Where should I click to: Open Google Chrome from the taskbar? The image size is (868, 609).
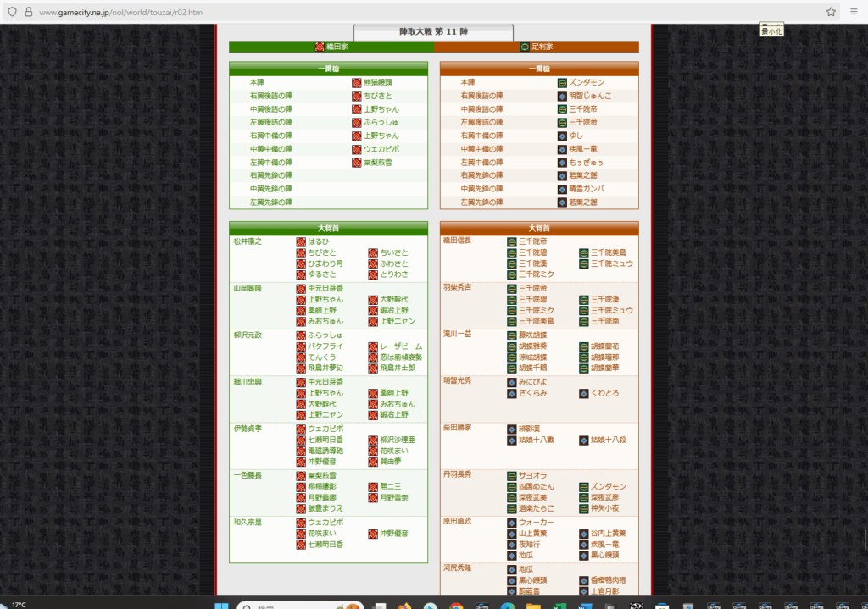pyautogui.click(x=456, y=606)
